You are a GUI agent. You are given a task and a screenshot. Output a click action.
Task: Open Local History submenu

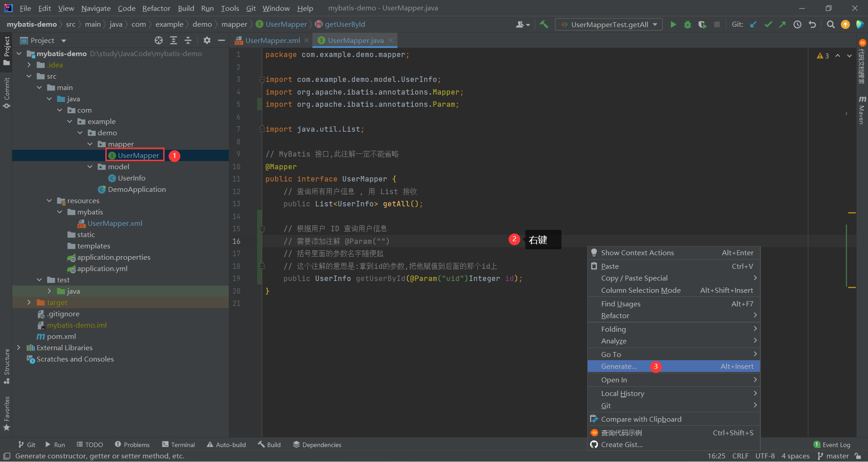(674, 394)
